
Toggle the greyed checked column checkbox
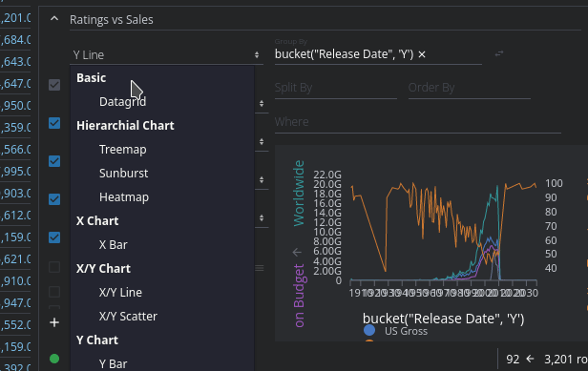click(x=54, y=85)
